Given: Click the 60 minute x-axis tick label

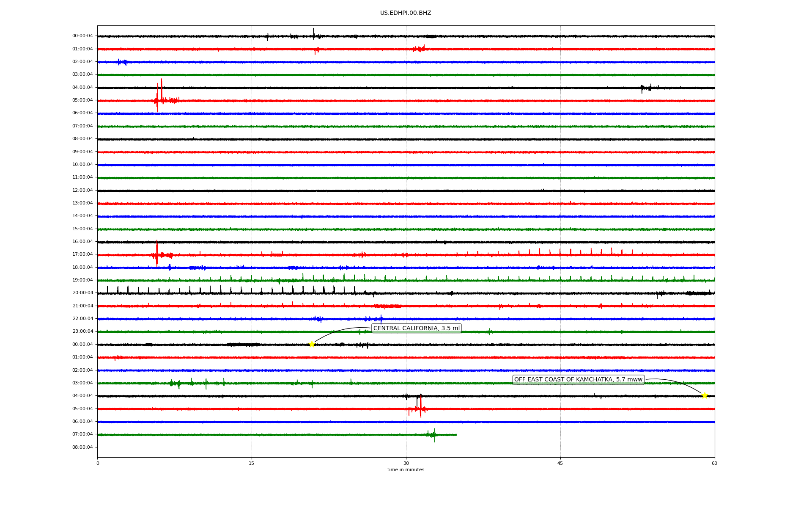Looking at the screenshot, I should pyautogui.click(x=714, y=463).
